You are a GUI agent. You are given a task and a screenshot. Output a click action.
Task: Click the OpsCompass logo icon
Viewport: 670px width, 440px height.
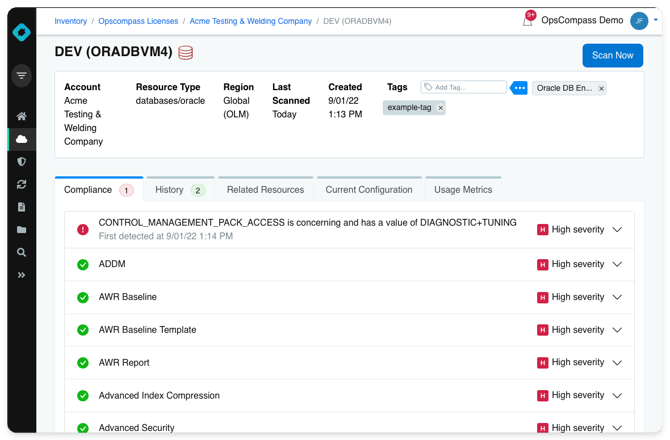[21, 32]
